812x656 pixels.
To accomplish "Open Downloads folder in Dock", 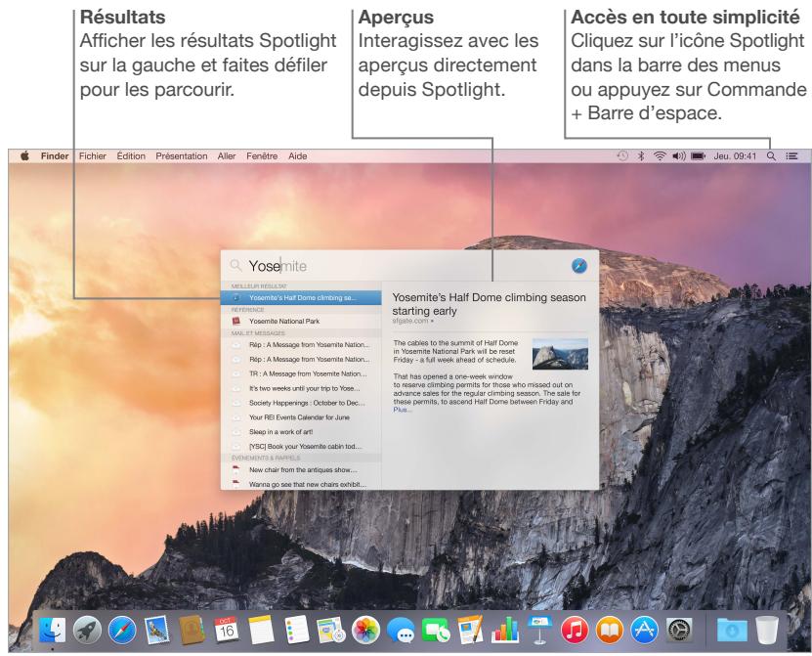I will click(x=732, y=630).
